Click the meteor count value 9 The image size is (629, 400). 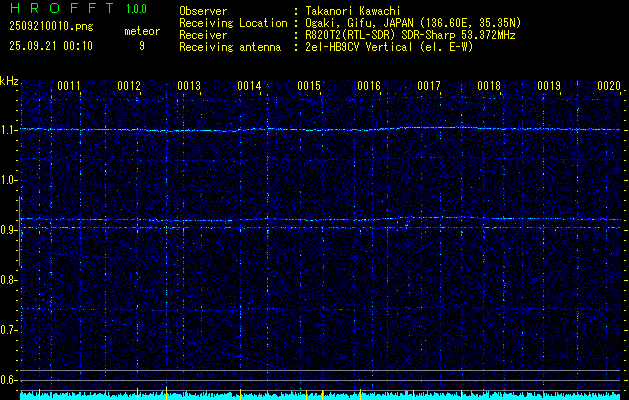coord(141,46)
